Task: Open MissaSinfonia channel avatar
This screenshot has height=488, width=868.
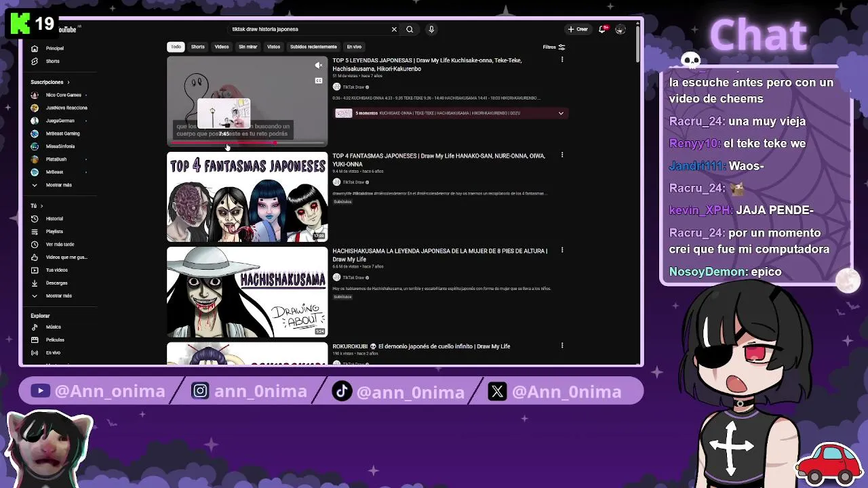Action: click(x=35, y=146)
